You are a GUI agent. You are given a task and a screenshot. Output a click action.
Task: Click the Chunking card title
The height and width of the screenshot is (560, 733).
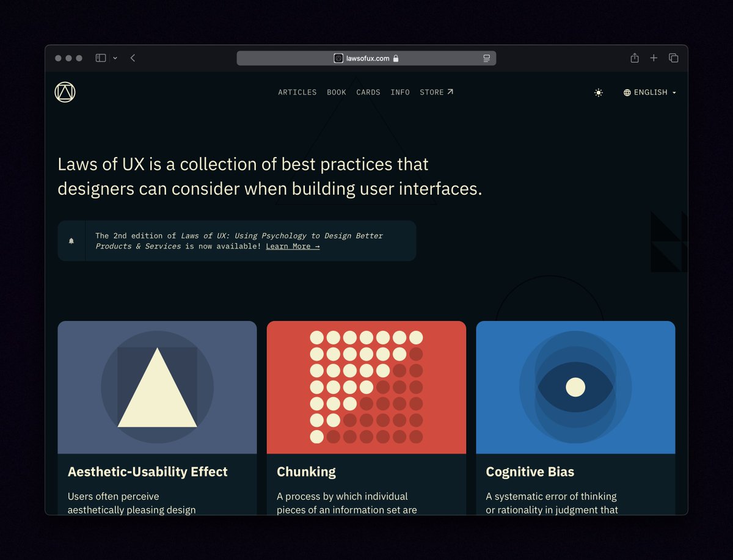(x=306, y=471)
